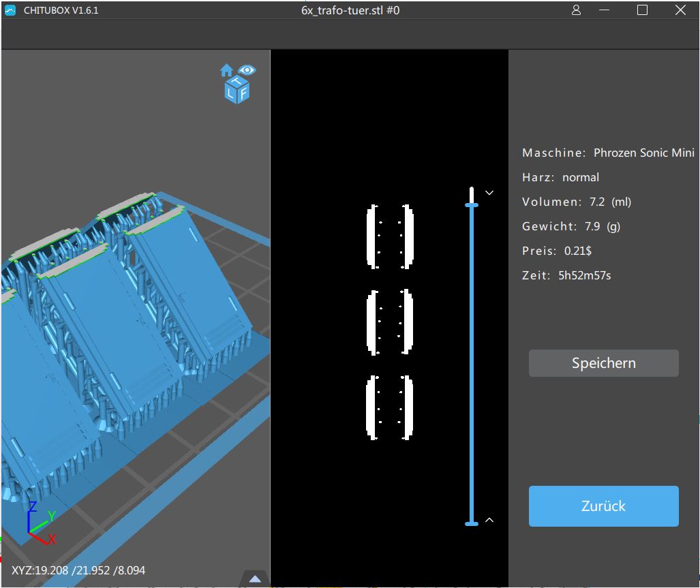Viewport: 700px width, 588px height.
Task: Minimize the CHITUBOX window
Action: pyautogui.click(x=604, y=10)
